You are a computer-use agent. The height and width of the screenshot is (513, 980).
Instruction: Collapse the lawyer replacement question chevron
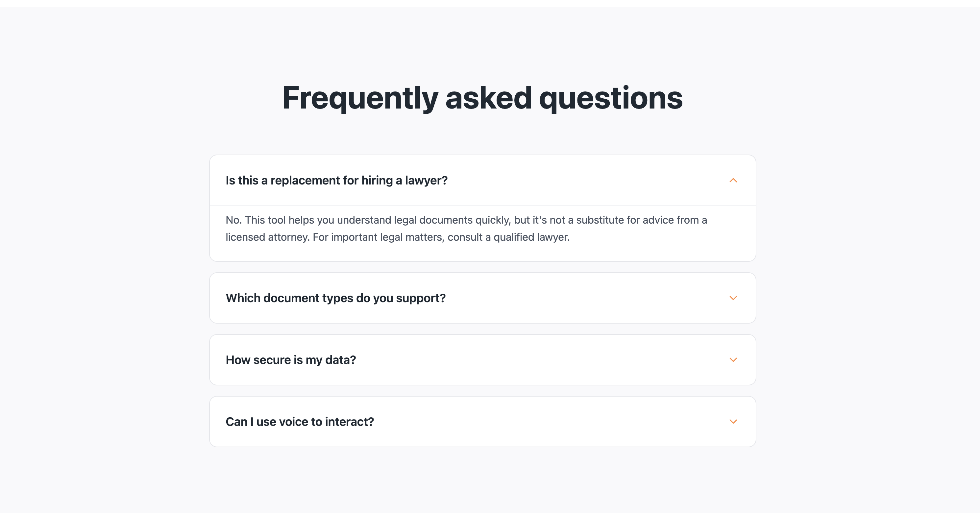click(x=733, y=180)
